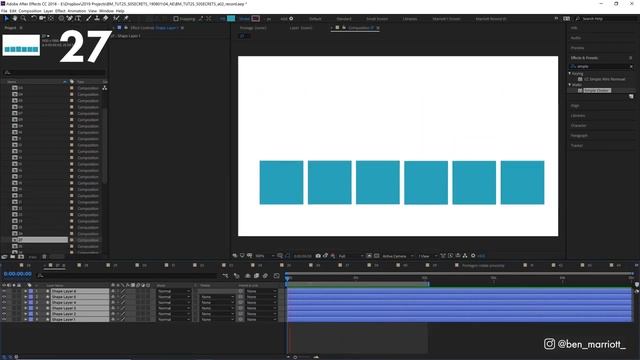This screenshot has width=640, height=360.
Task: Select the Roto Brush tool
Action: tap(116, 18)
